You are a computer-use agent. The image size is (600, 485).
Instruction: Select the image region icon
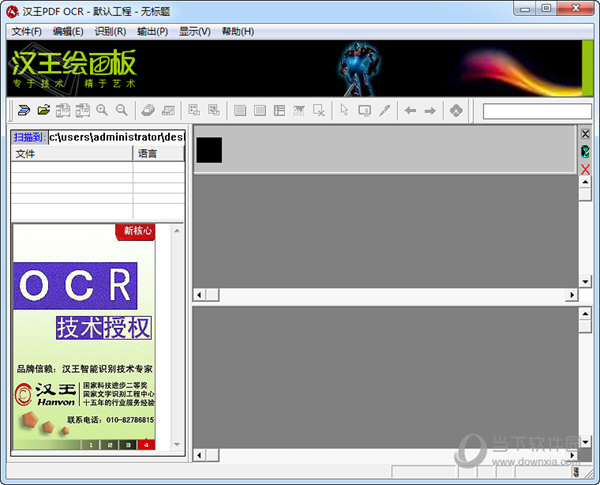(299, 111)
